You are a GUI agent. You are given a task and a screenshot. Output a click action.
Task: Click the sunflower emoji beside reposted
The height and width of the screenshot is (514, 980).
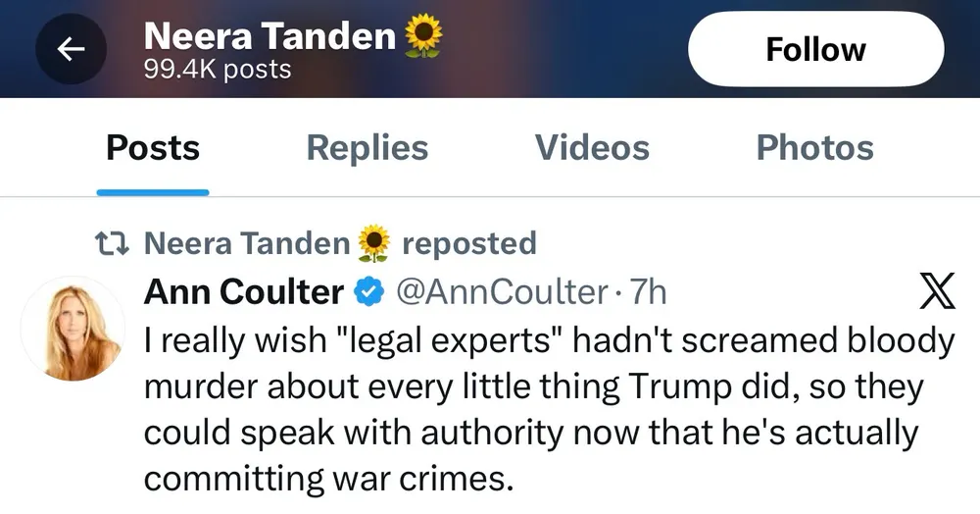374,243
